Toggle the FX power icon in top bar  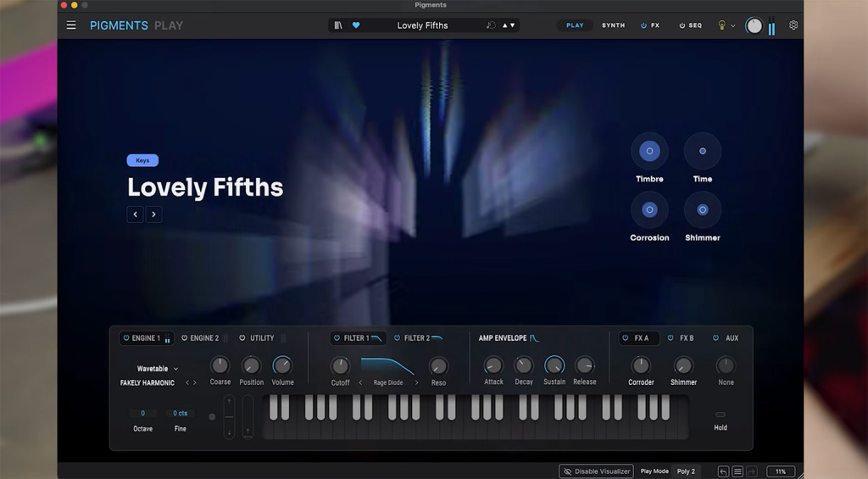[643, 25]
